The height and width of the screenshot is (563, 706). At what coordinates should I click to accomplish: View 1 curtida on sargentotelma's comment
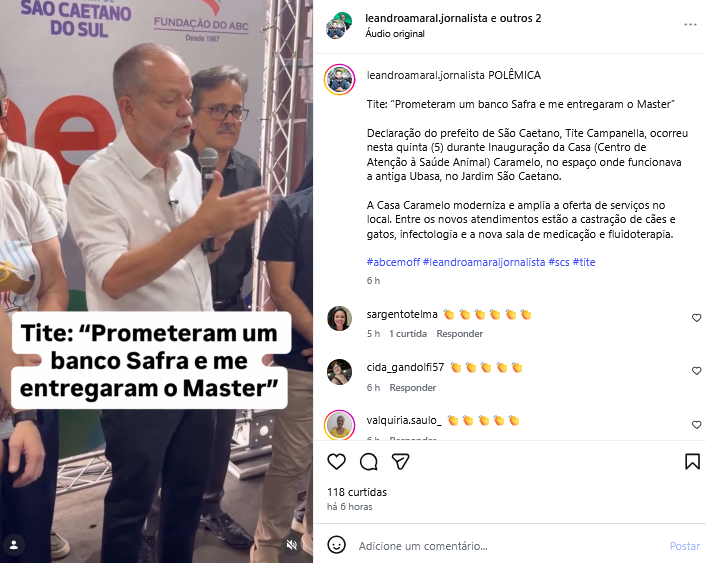coord(408,334)
